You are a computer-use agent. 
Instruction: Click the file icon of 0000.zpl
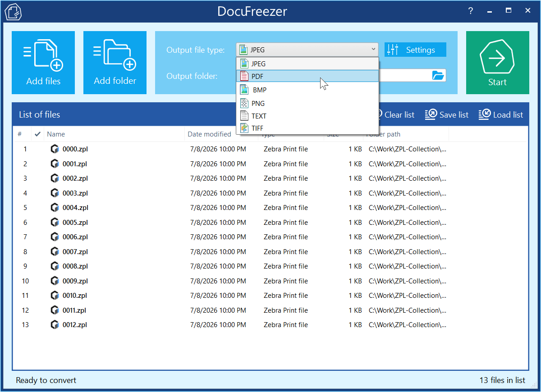(x=55, y=149)
